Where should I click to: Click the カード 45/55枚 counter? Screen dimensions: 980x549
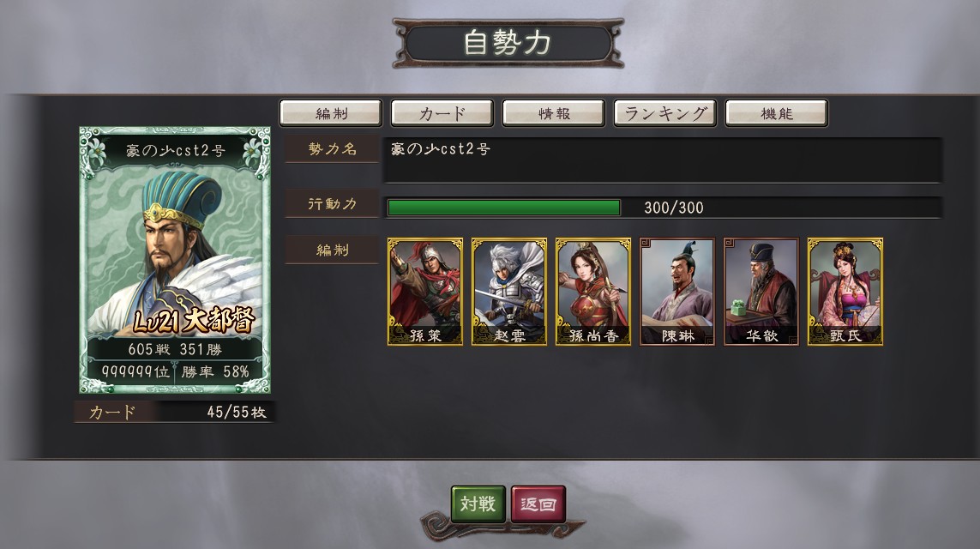coord(174,412)
